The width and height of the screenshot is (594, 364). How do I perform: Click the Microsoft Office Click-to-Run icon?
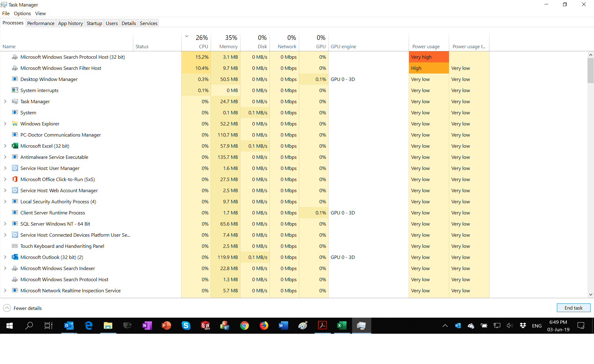point(15,179)
